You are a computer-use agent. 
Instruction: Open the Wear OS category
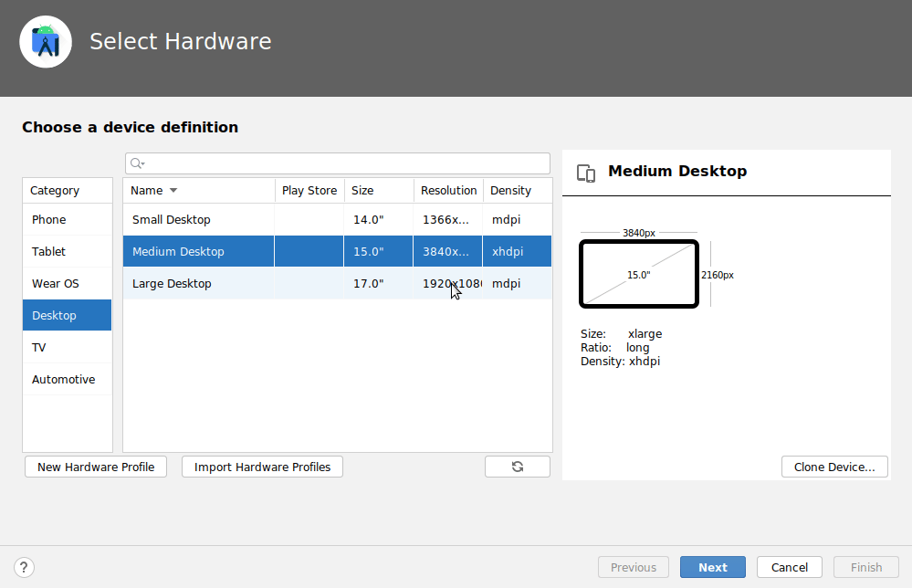point(67,283)
